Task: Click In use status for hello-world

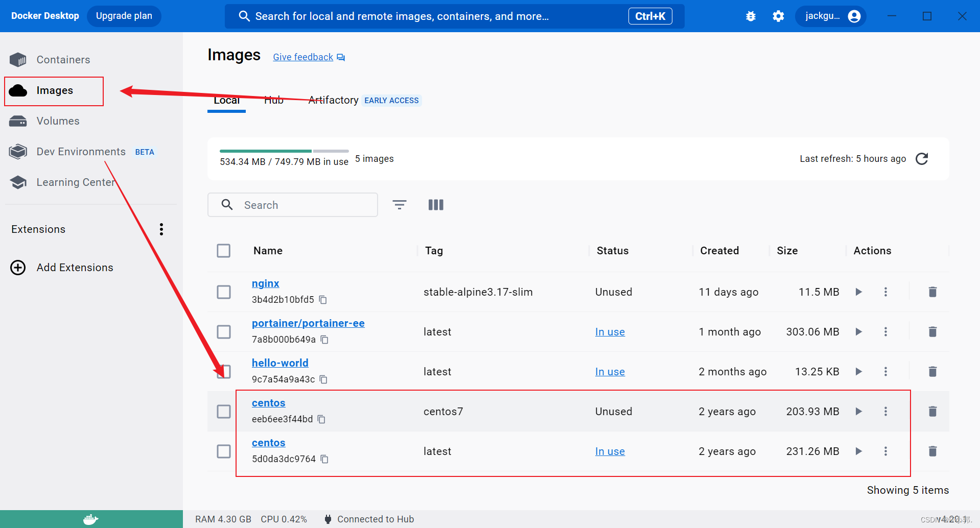Action: [610, 372]
